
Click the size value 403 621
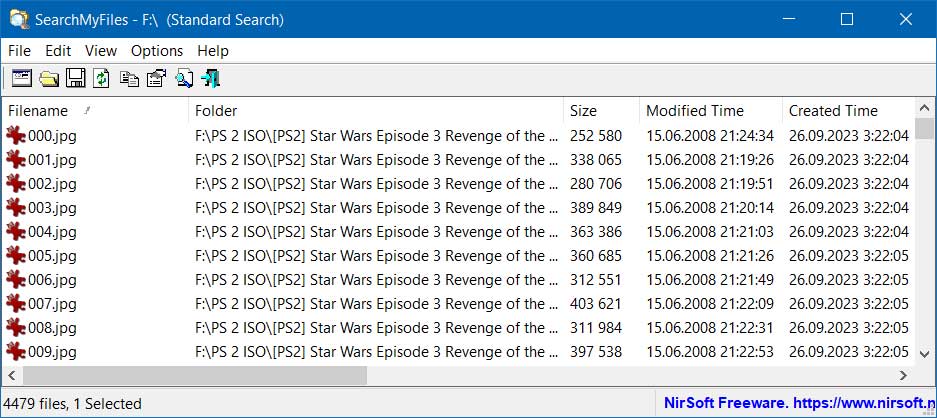pos(596,304)
